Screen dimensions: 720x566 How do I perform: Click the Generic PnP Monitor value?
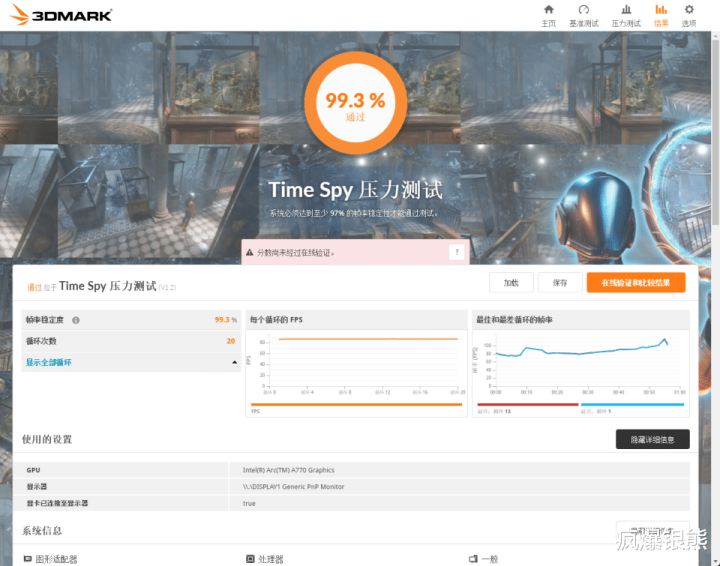pos(293,487)
